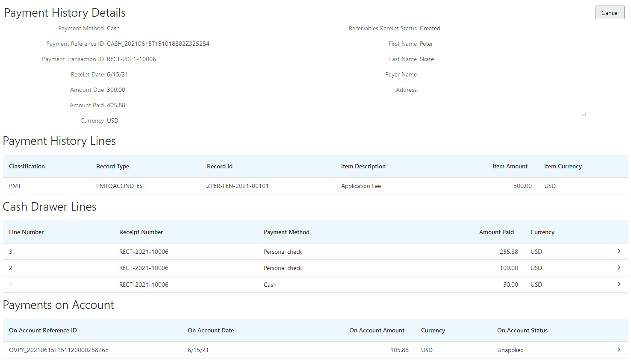631x364 pixels.
Task: Select the Personal check line showing 255.88
Action: coord(283,252)
